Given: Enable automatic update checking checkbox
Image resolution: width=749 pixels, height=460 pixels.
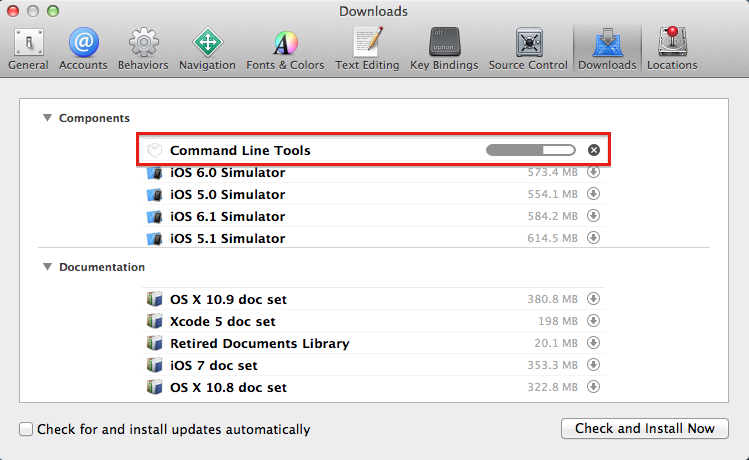Looking at the screenshot, I should coord(26,429).
